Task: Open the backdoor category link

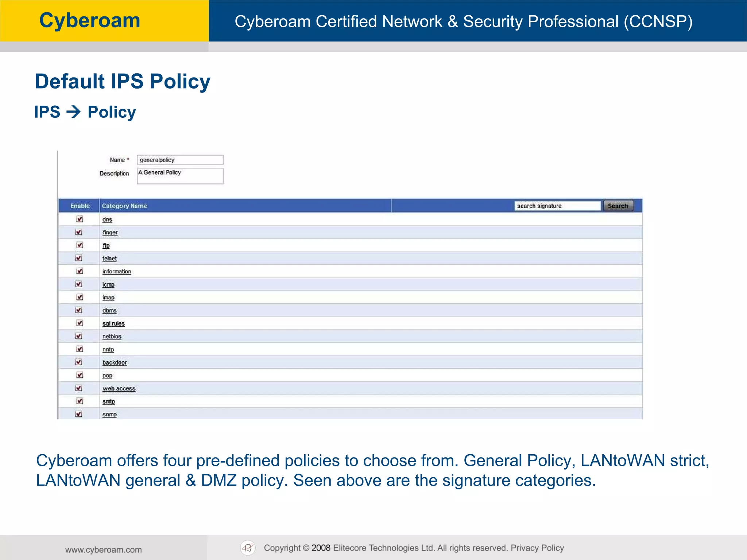Action: [x=115, y=363]
